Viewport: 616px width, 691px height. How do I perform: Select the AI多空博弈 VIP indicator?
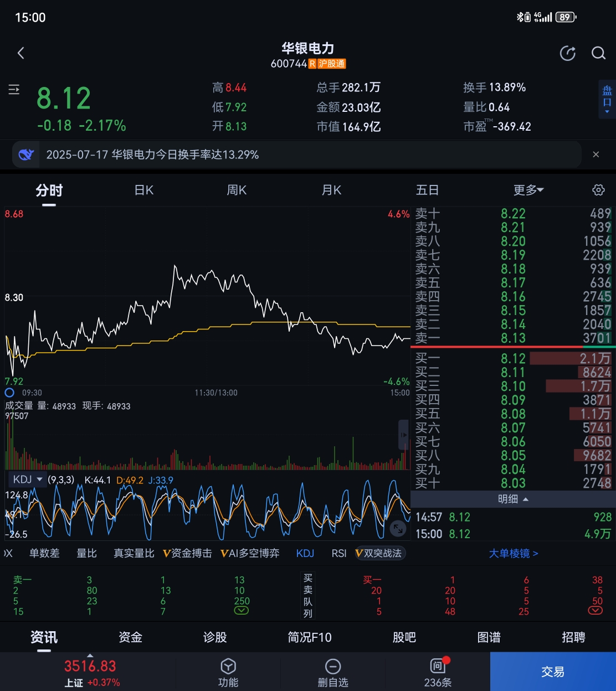coord(250,553)
